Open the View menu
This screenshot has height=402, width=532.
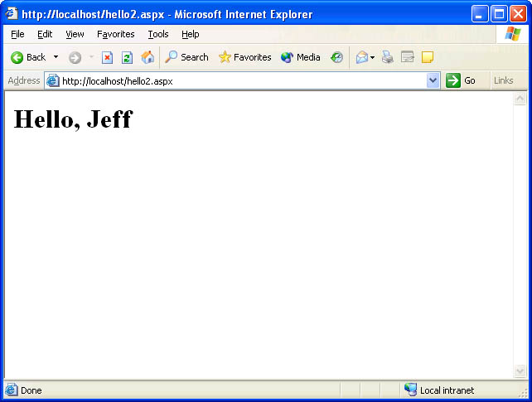coord(75,34)
